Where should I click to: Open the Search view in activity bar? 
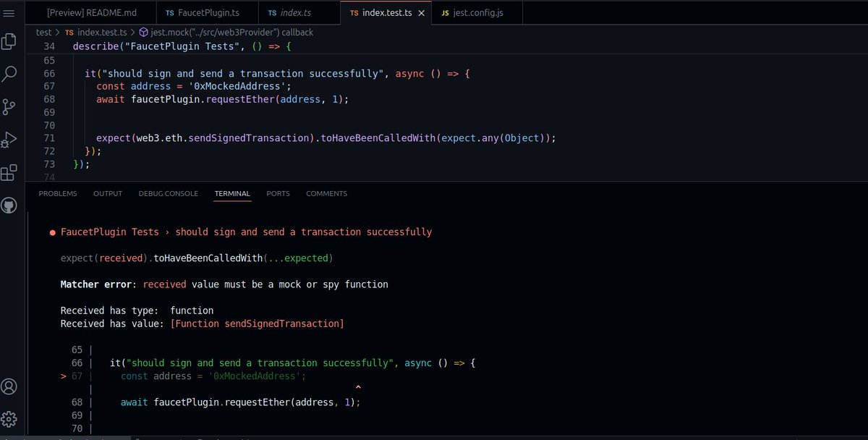(x=9, y=74)
